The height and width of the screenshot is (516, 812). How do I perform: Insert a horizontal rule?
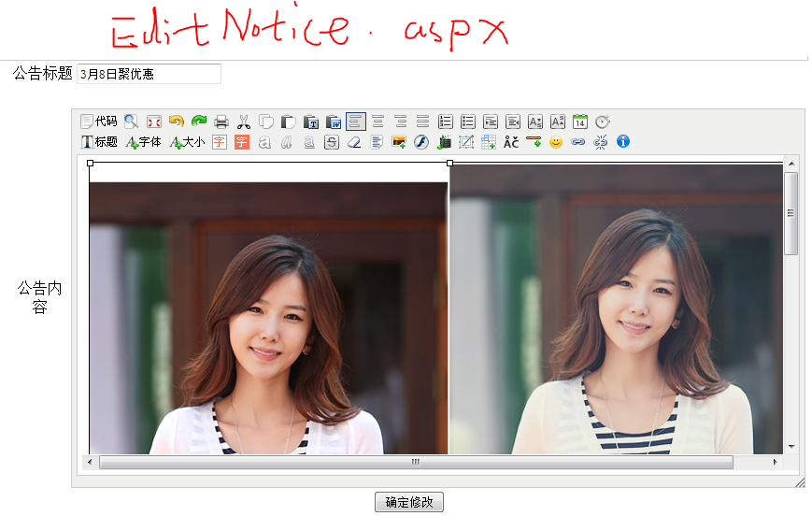[534, 142]
